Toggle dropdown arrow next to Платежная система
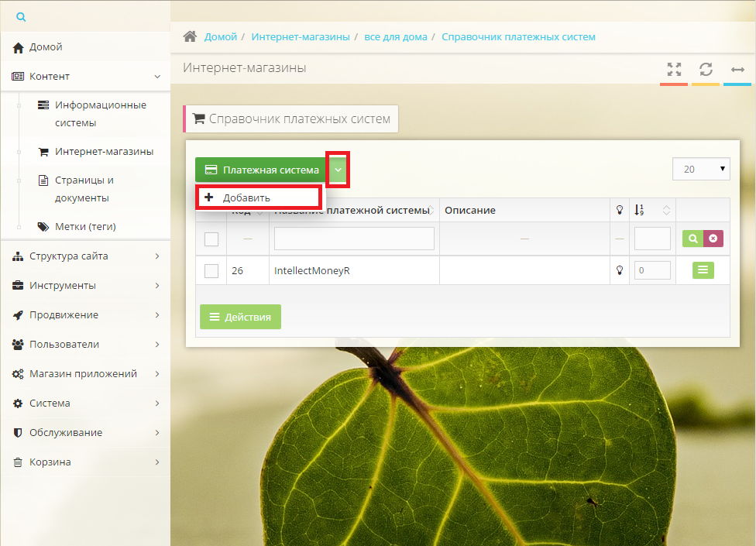Viewport: 756px width, 546px height. click(x=338, y=170)
